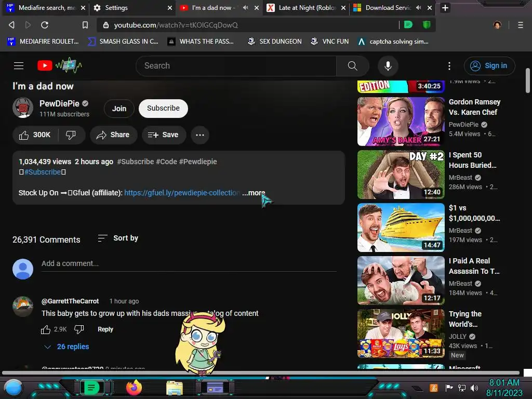The height and width of the screenshot is (399, 532).
Task: Reply to the @GarrettTheCarrot comment
Action: tap(105, 329)
